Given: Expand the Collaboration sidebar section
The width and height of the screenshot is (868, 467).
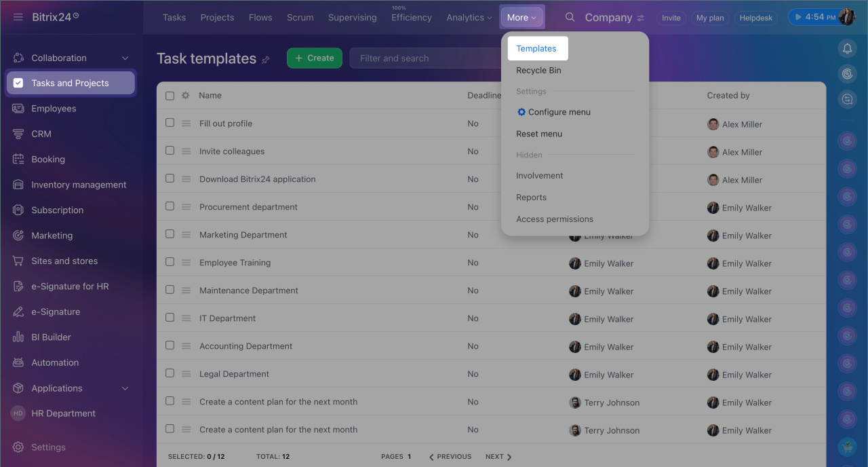Looking at the screenshot, I should pyautogui.click(x=125, y=58).
